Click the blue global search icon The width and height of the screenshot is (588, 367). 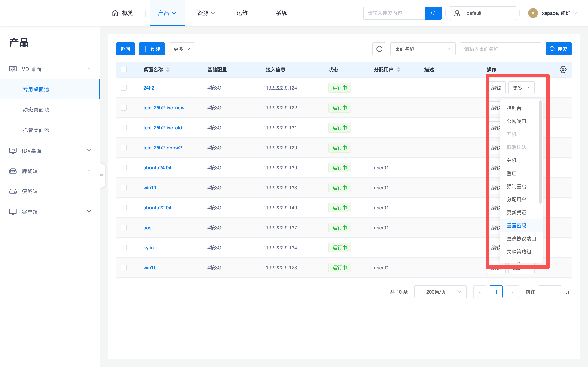coord(433,13)
